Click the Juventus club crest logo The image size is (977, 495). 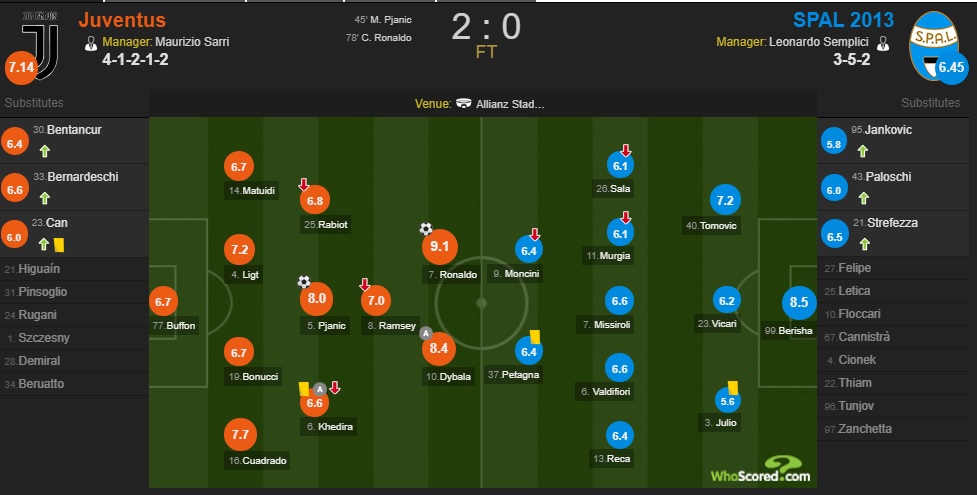click(x=41, y=46)
